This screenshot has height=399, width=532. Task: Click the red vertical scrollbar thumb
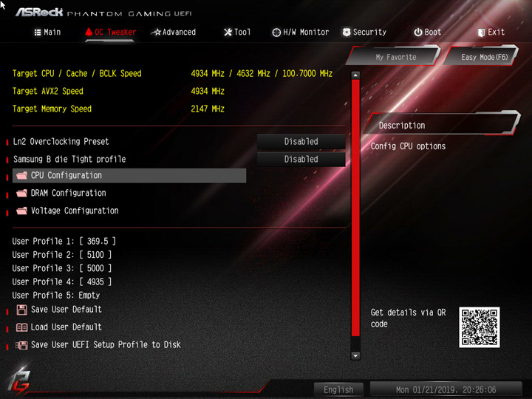click(x=355, y=208)
